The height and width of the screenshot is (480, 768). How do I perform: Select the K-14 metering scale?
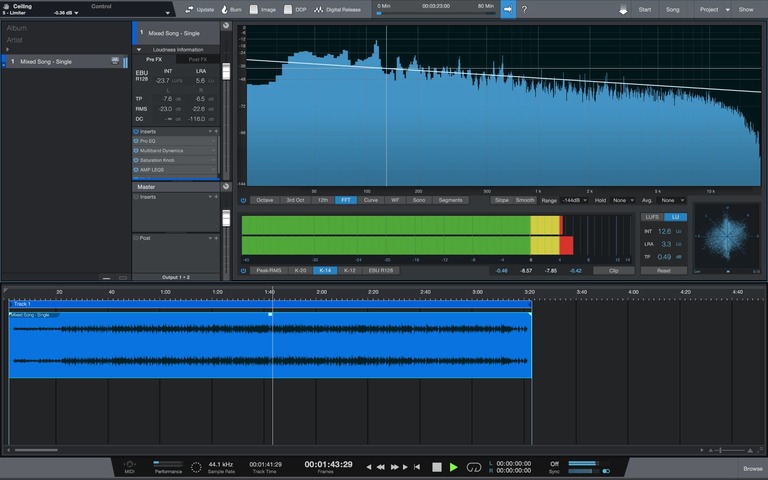(x=325, y=270)
